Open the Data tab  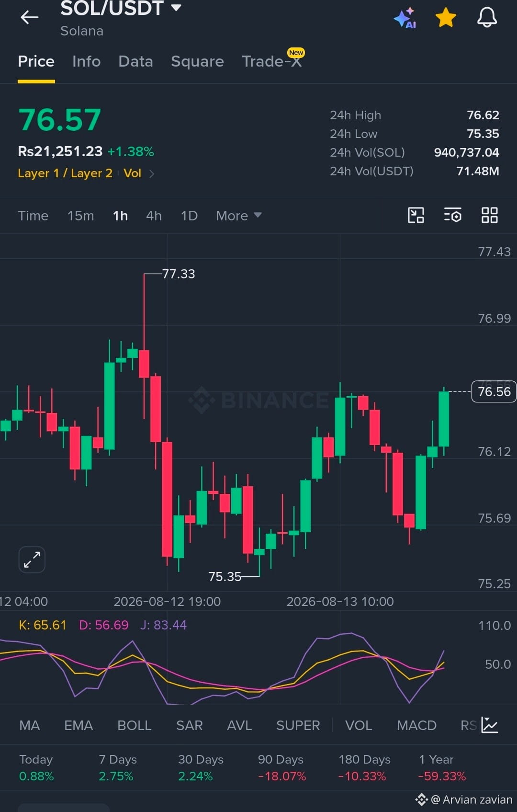135,61
